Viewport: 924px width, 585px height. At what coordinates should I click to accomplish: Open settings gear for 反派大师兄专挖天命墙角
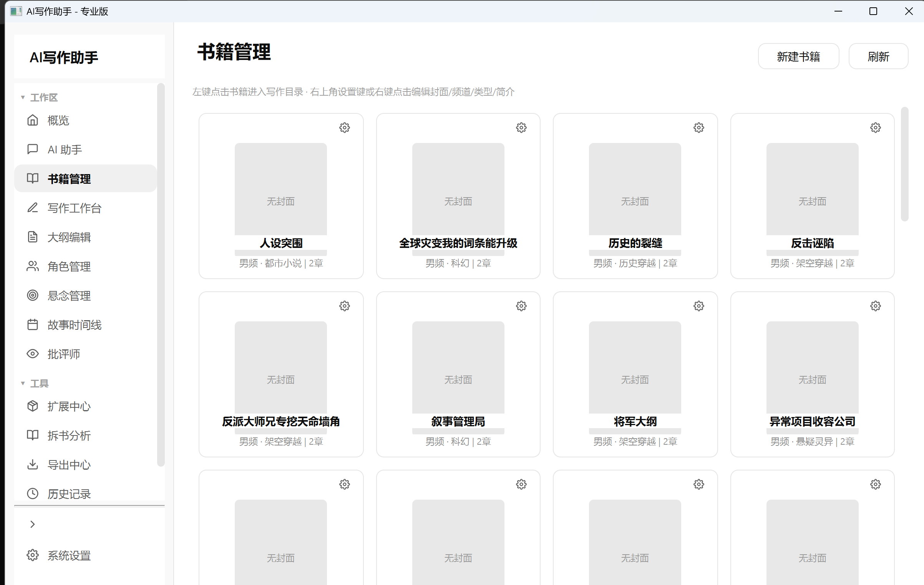(345, 306)
